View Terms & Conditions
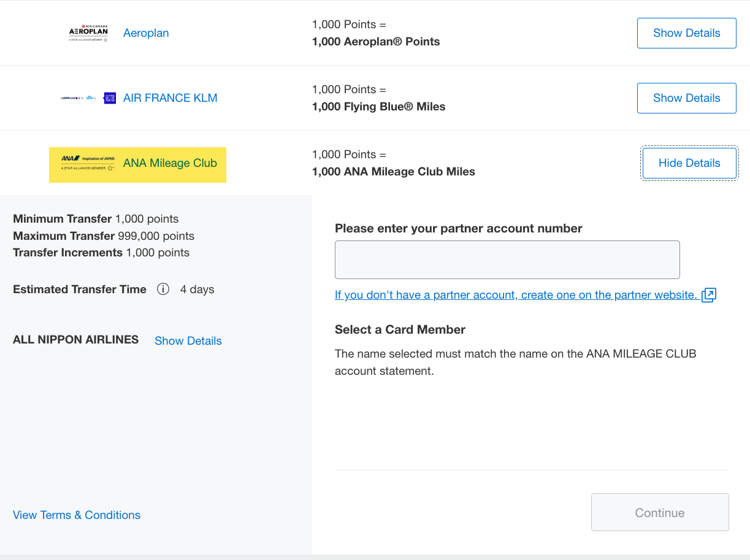 [x=77, y=515]
